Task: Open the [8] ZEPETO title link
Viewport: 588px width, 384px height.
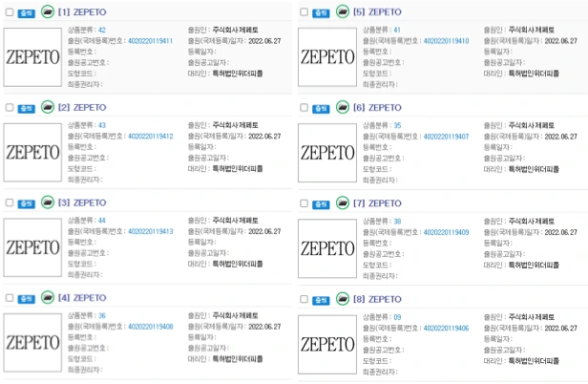Action: pos(377,299)
